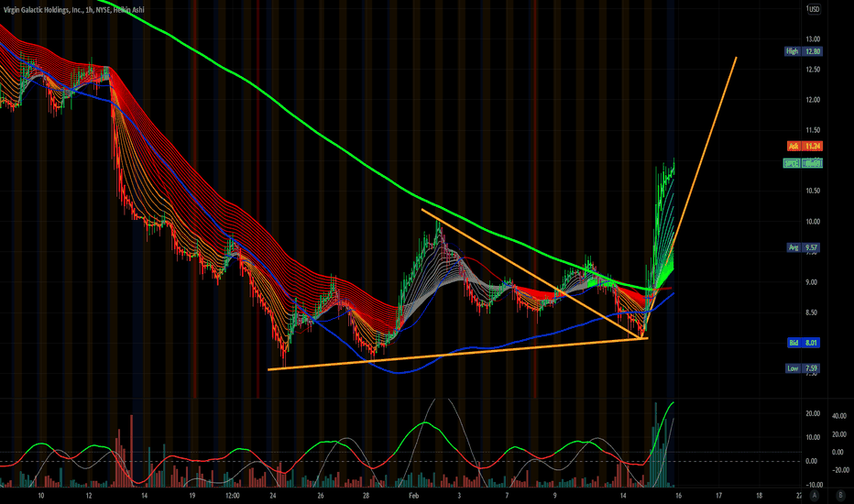Click the 19 date label on time axis
Image resolution: width=854 pixels, height=504 pixels.
click(192, 496)
